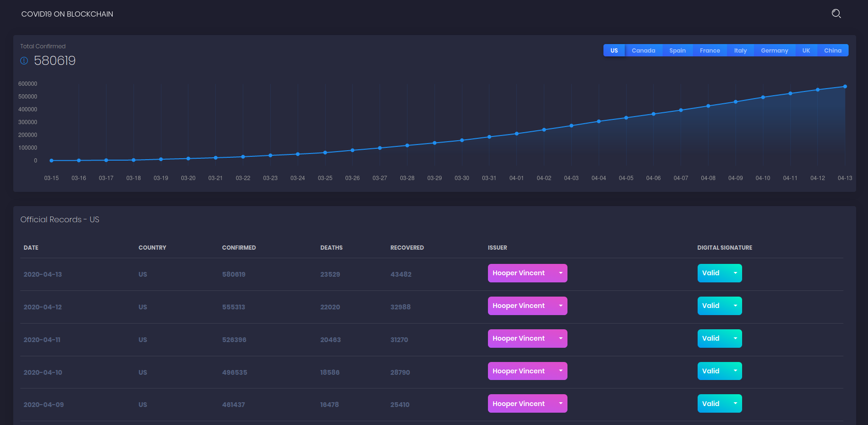
Task: Show Germany data in chart
Action: (x=774, y=50)
